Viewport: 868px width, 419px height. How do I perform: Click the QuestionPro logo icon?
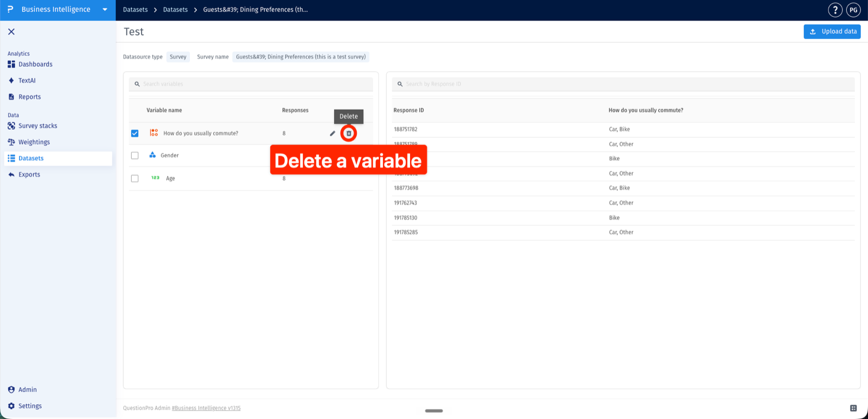click(10, 10)
